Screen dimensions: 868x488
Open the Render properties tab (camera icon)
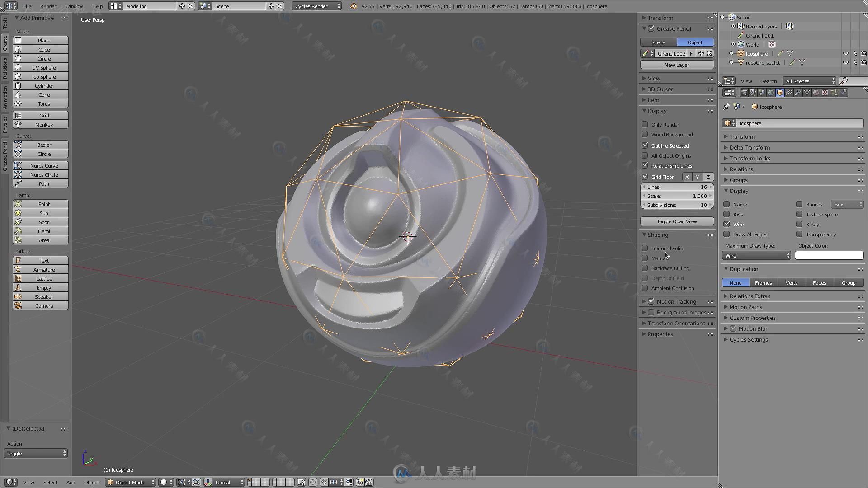(x=744, y=93)
